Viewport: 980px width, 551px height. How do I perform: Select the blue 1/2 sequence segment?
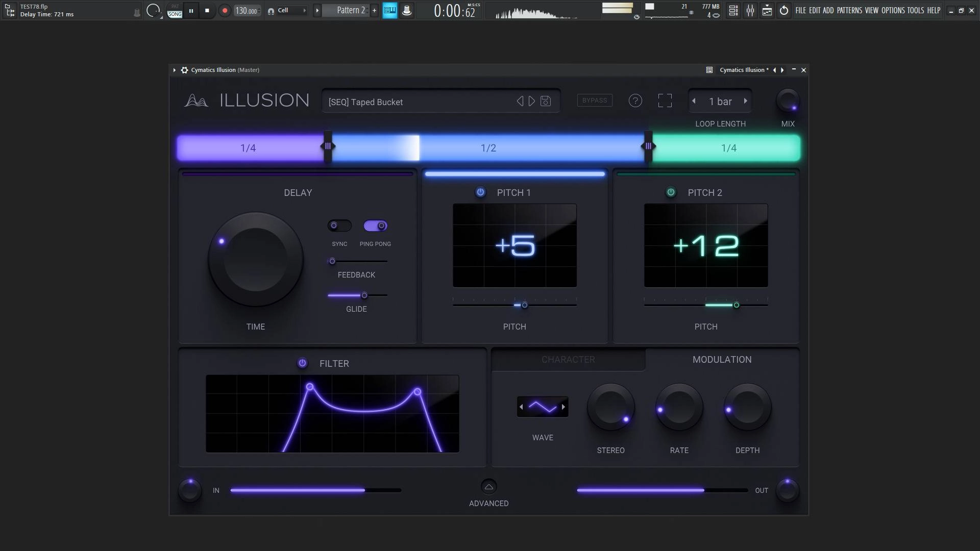click(488, 148)
